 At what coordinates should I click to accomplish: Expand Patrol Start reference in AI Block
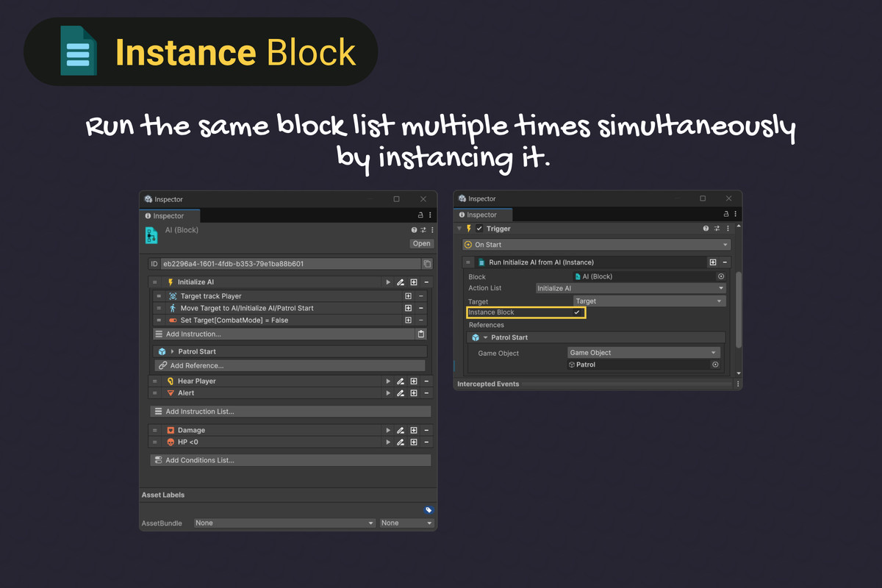pos(172,352)
